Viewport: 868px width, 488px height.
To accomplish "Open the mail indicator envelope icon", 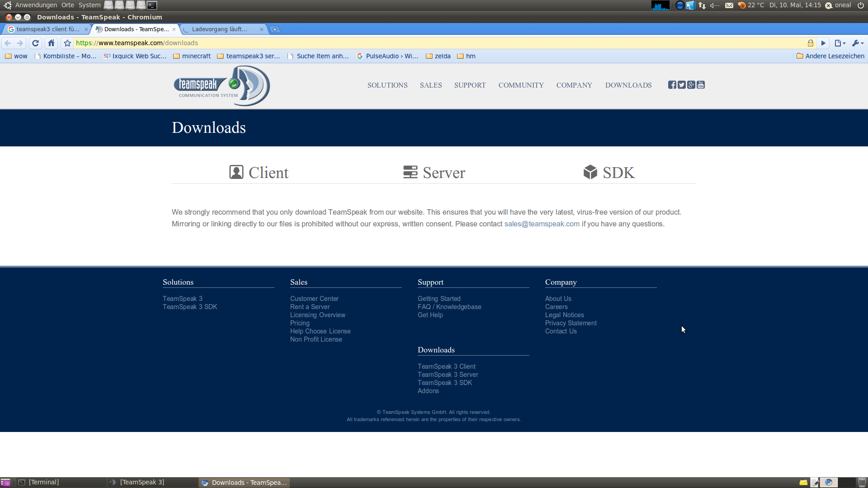I will tap(729, 5).
